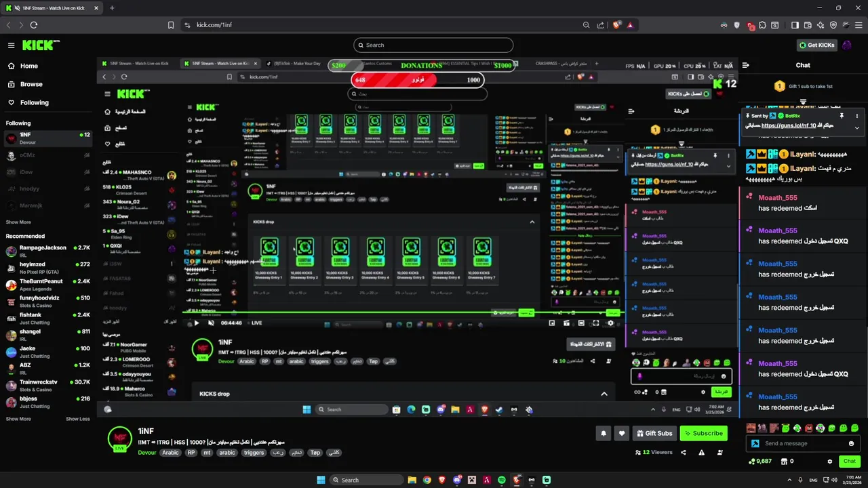
Task: Collapse the KICKS drop panel chevron
Action: coord(604,394)
